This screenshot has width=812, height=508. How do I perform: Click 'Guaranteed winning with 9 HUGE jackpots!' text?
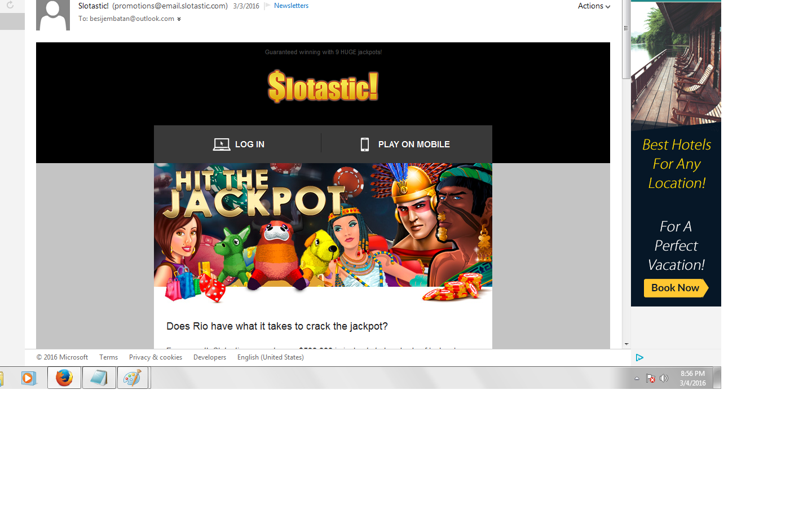(x=323, y=52)
